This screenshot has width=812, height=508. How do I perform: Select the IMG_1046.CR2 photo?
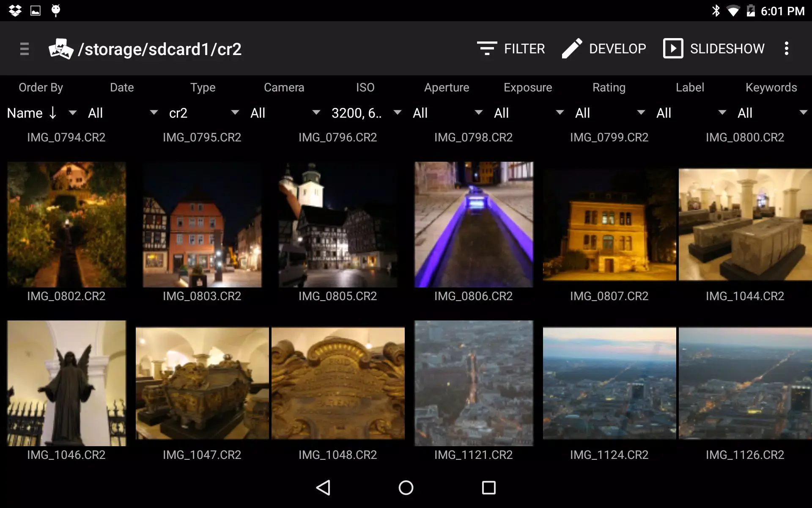click(x=66, y=383)
